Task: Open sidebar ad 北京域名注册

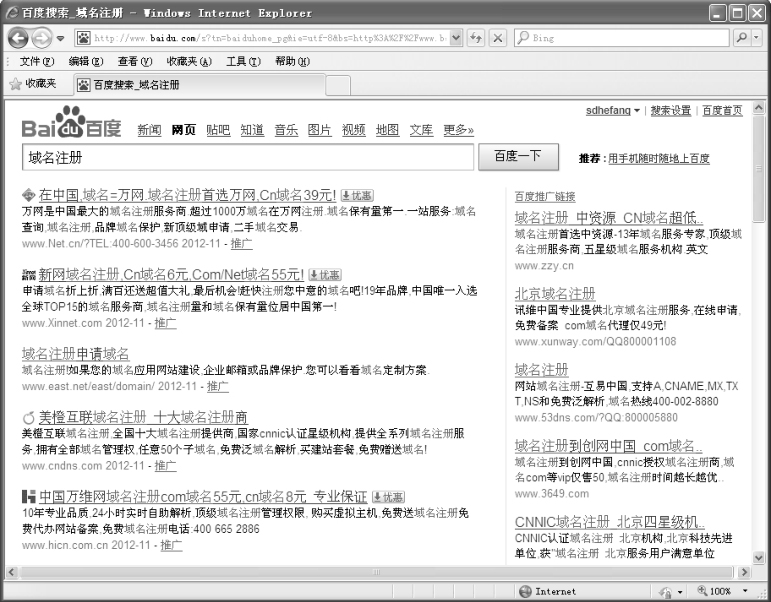Action: click(x=555, y=294)
